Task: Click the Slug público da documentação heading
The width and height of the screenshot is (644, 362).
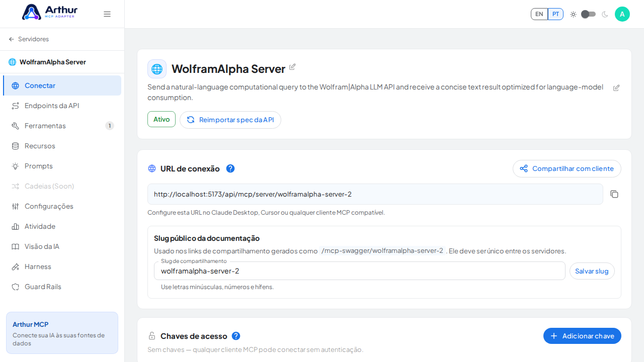Action: 207,238
